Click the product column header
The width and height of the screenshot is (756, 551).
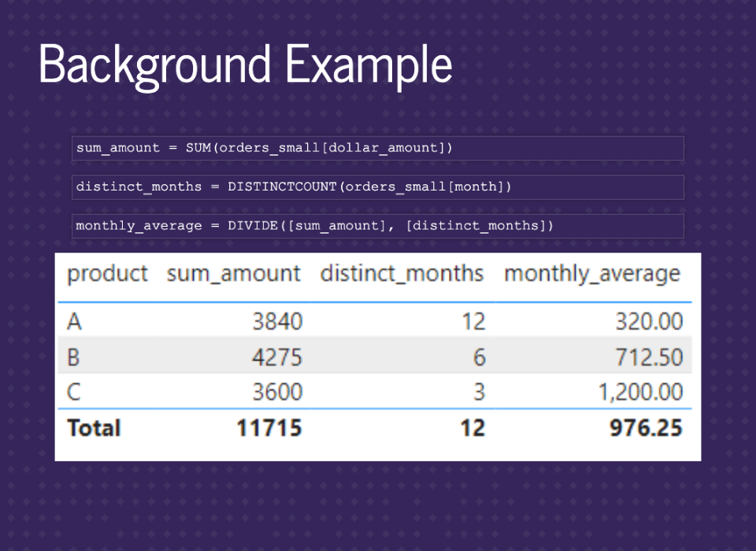coord(107,274)
